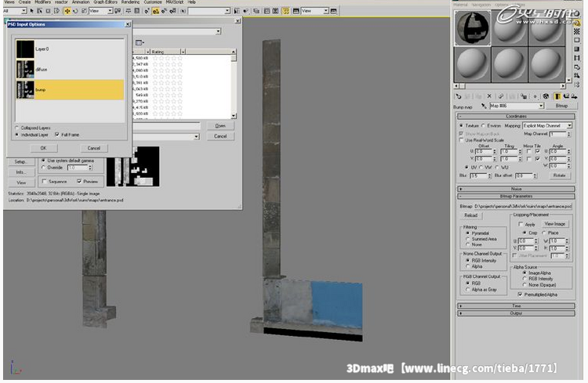Click the Blur value input field

(x=477, y=175)
